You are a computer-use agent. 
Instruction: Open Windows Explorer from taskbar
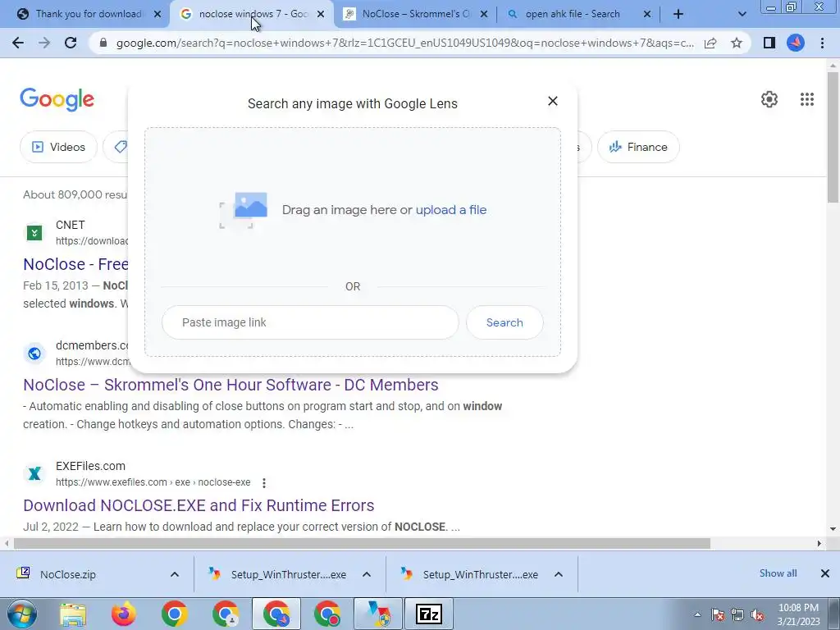[x=73, y=614]
